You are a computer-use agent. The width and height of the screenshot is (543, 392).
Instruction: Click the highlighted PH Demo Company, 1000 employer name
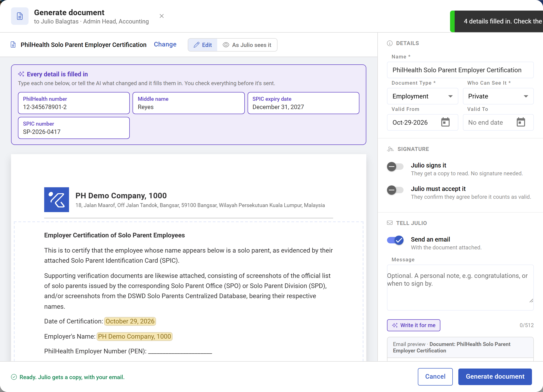coord(135,336)
